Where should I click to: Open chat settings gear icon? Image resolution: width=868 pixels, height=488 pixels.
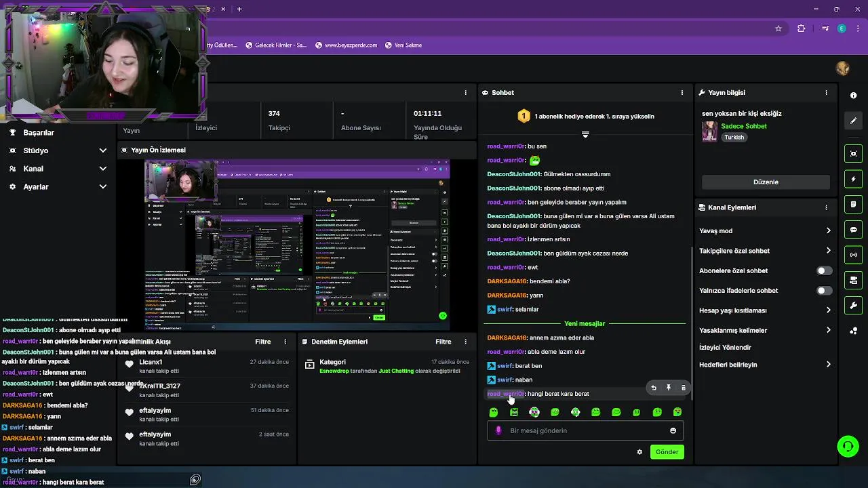pyautogui.click(x=639, y=452)
